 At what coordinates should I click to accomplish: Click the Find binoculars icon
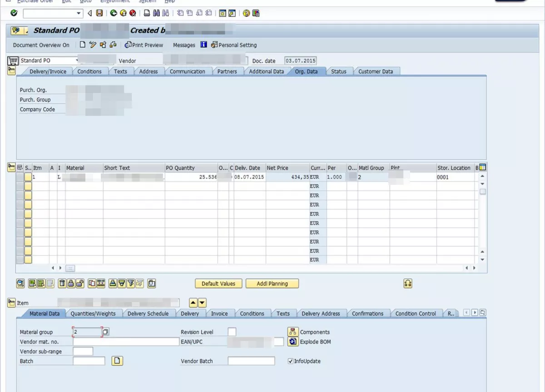click(x=156, y=13)
